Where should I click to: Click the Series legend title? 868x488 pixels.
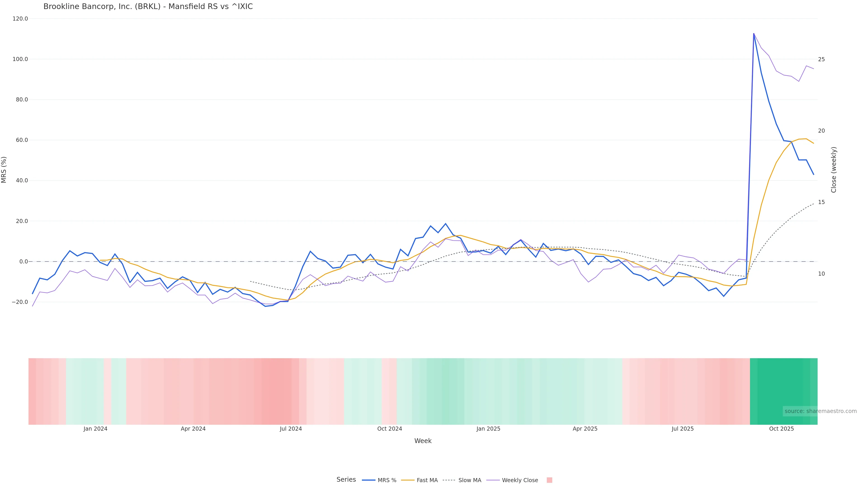pyautogui.click(x=346, y=480)
